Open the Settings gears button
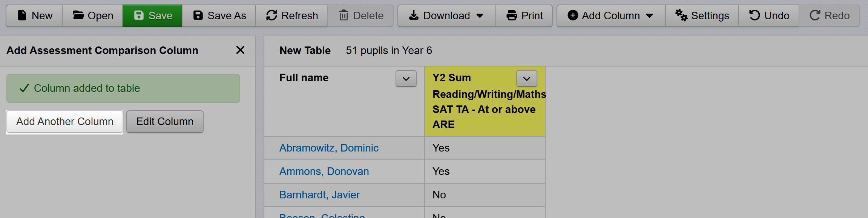The image size is (868, 218). [x=702, y=15]
